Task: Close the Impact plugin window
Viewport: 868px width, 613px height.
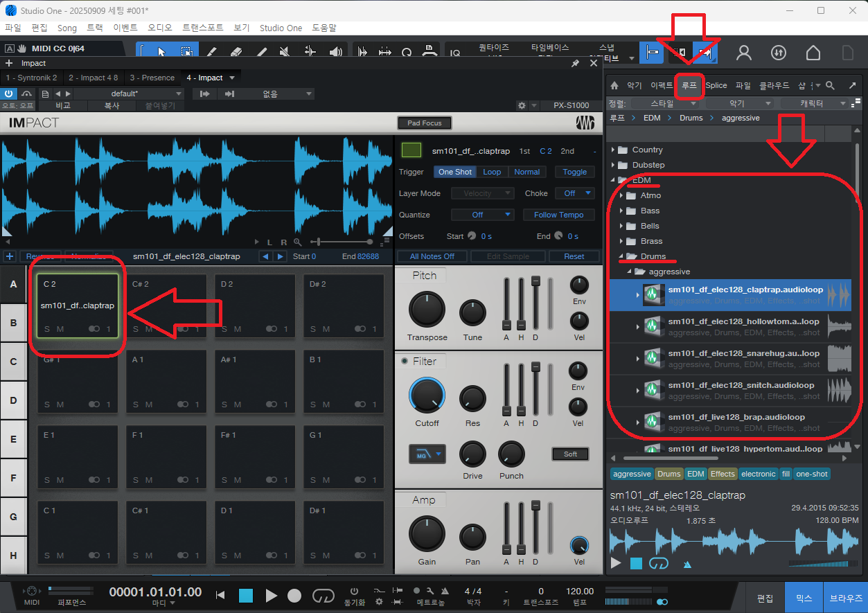Action: [x=594, y=63]
